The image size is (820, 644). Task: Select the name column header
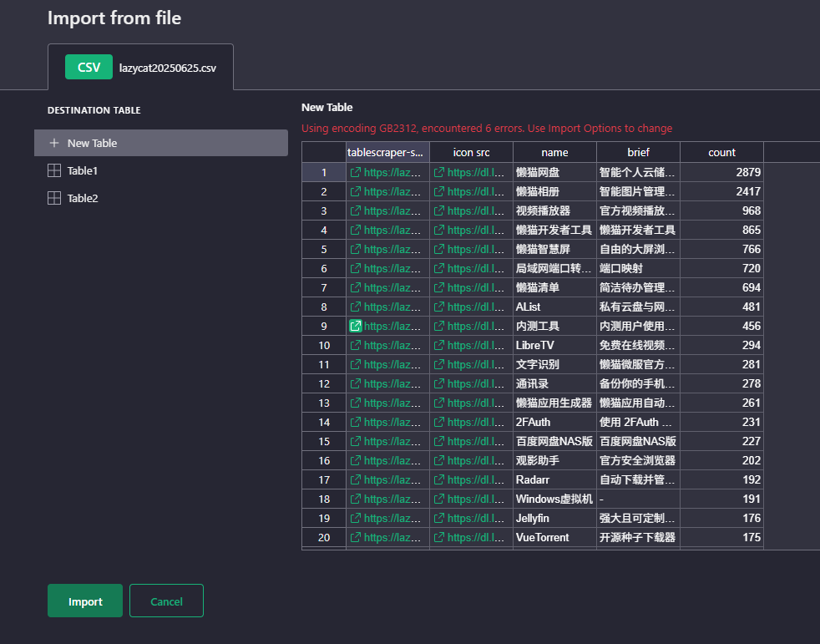pos(554,152)
